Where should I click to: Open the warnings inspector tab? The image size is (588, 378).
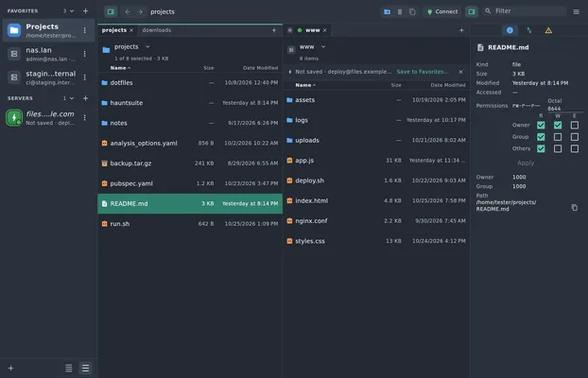pyautogui.click(x=548, y=30)
